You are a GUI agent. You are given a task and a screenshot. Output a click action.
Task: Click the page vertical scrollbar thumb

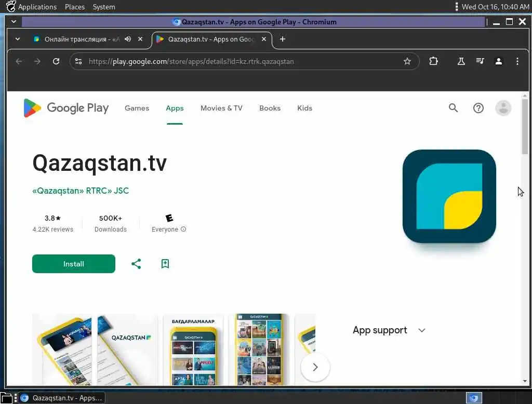pyautogui.click(x=525, y=127)
